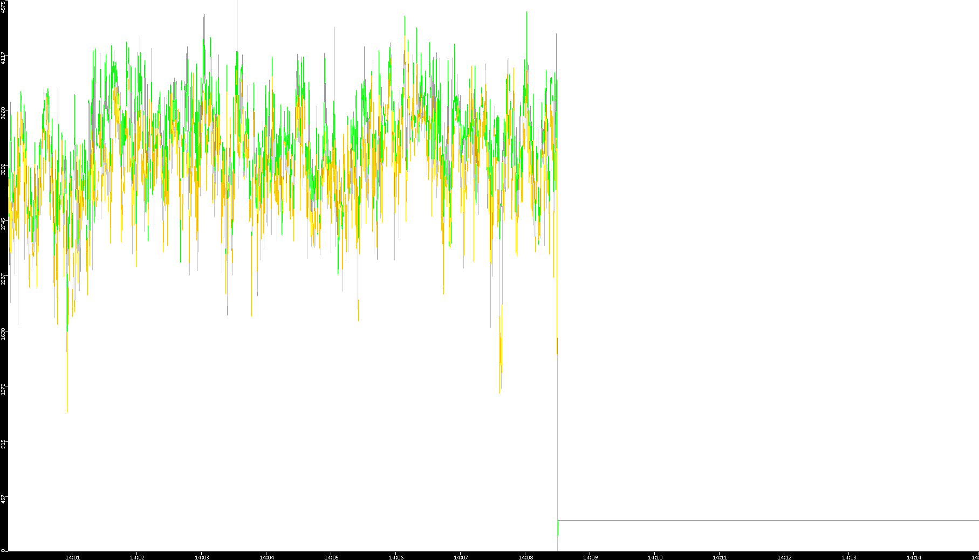Click the 14:13 time axis label
Screen dimensions: 979x560
(849, 557)
